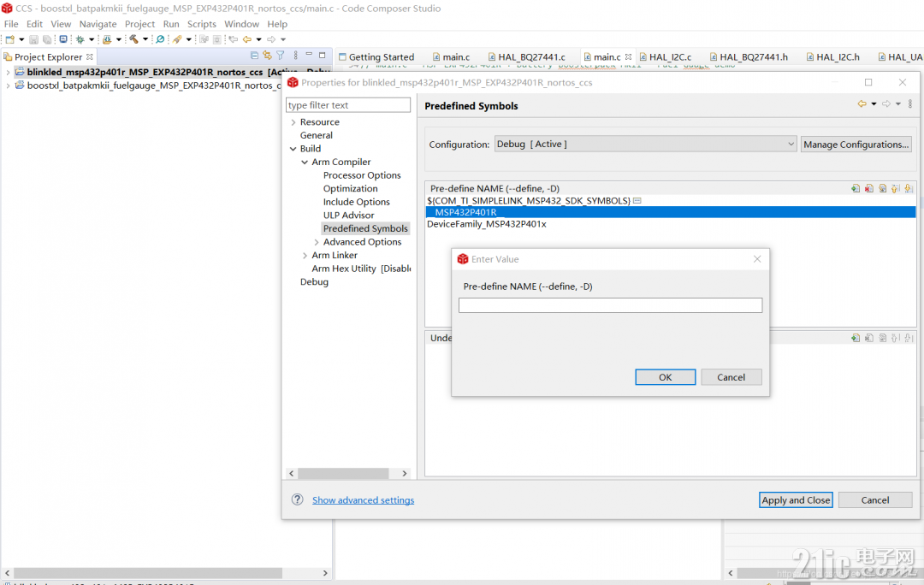Switch to the HAL_BQ27441.c editor tab
924x585 pixels.
pos(527,57)
